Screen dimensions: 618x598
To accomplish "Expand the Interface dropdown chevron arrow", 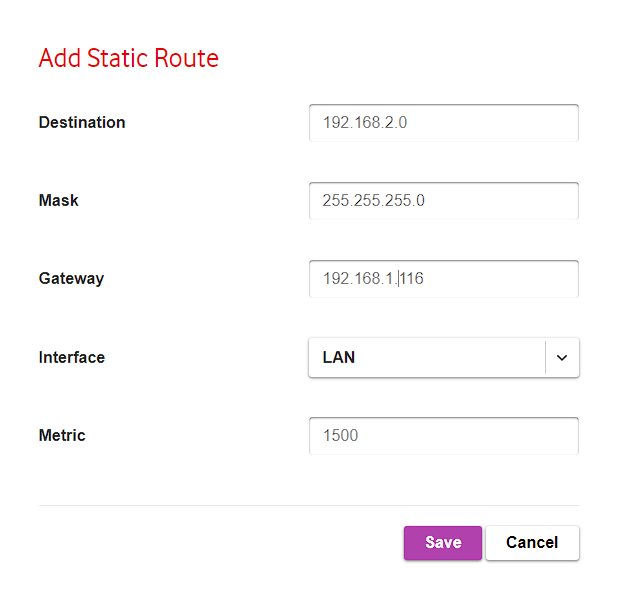I will tap(562, 358).
